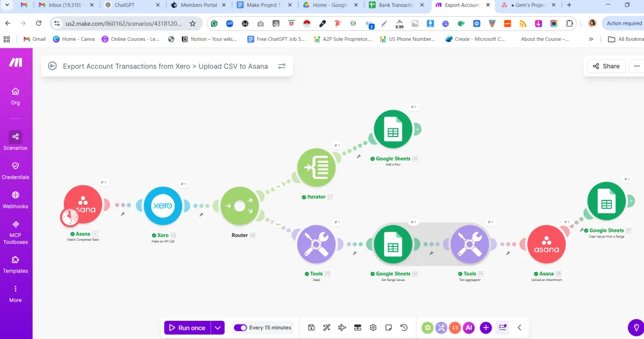Screen dimensions: 644x339
Task: Click Action required button in Chrome
Action: click(x=623, y=23)
